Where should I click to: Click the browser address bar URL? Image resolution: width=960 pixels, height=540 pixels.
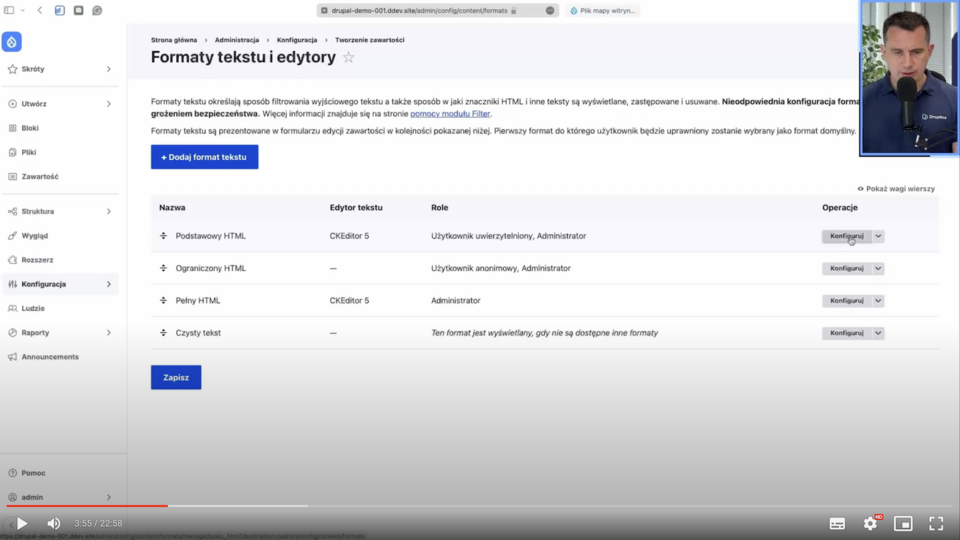420,10
